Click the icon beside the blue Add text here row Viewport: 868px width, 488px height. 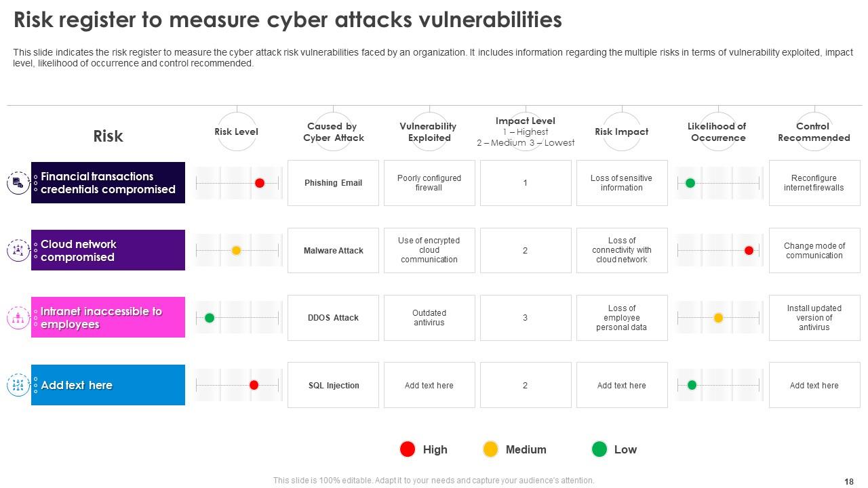(x=18, y=385)
